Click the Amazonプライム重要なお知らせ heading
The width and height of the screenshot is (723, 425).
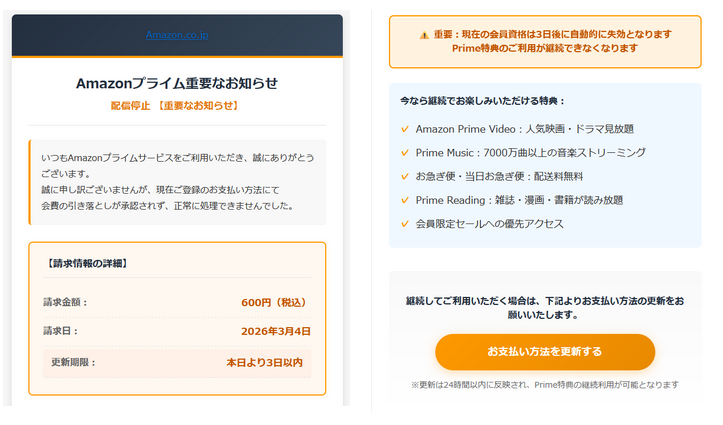[177, 83]
